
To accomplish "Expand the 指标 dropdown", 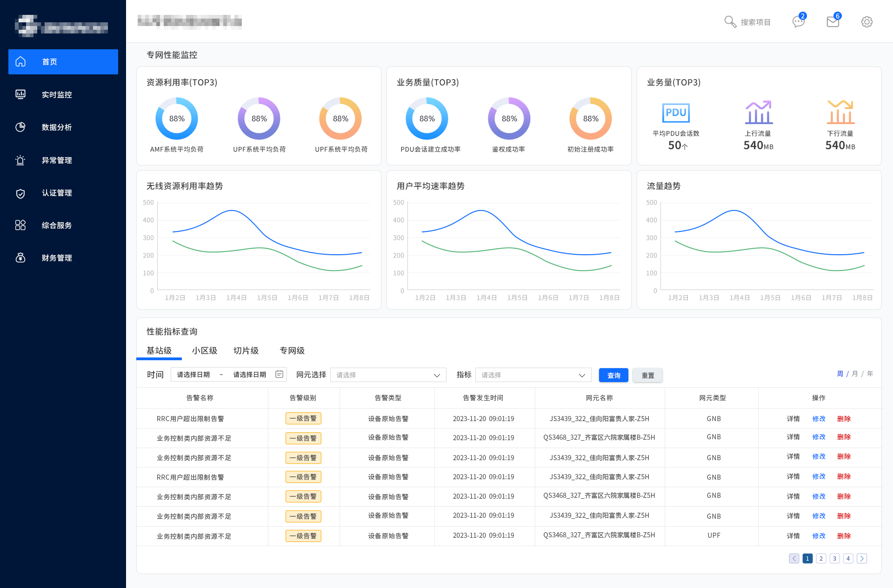I will pos(533,375).
